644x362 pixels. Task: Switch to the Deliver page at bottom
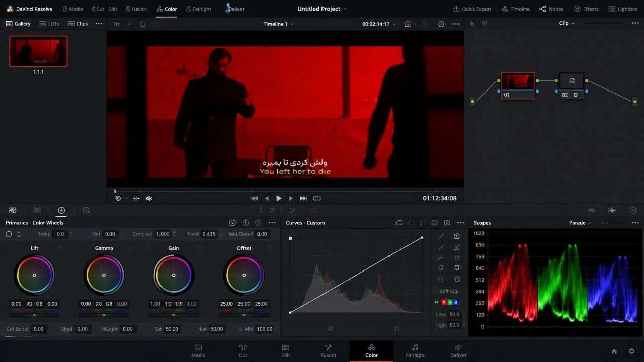458,351
